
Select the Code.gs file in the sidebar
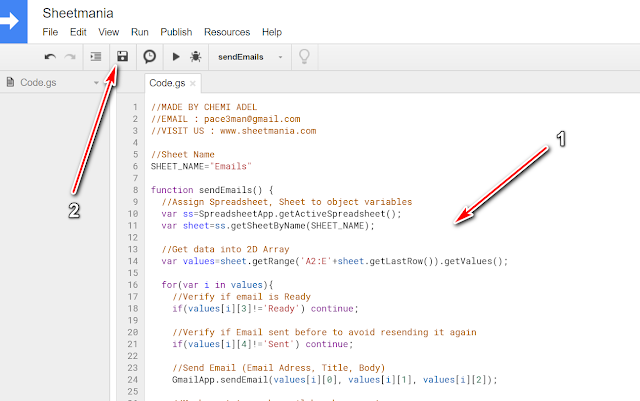[x=38, y=82]
